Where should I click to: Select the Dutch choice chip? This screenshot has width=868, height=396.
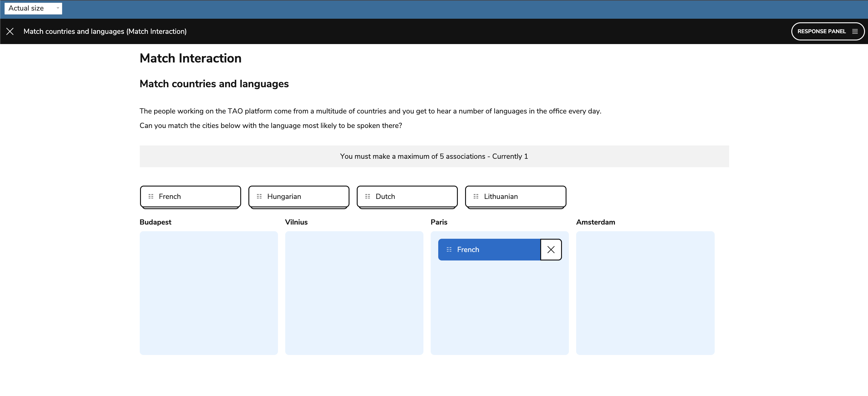tap(407, 196)
